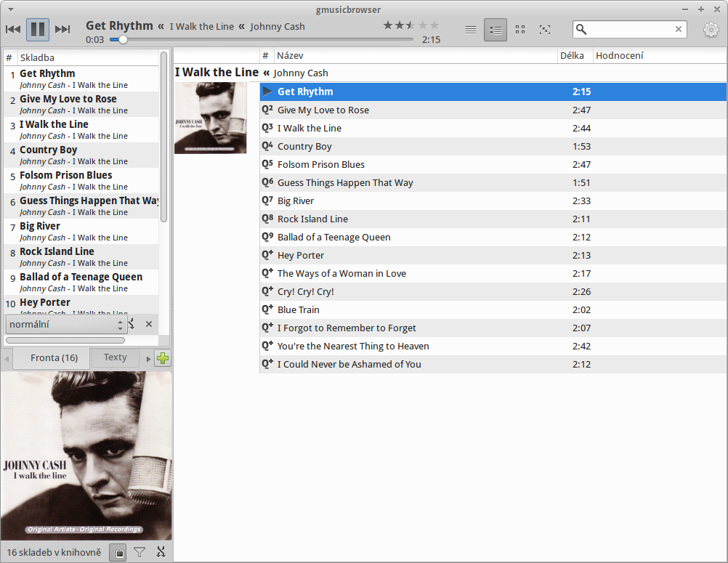728x563 pixels.
Task: Click the Q2 queue icon beside 'Give My Love to Rose'
Action: 267,110
